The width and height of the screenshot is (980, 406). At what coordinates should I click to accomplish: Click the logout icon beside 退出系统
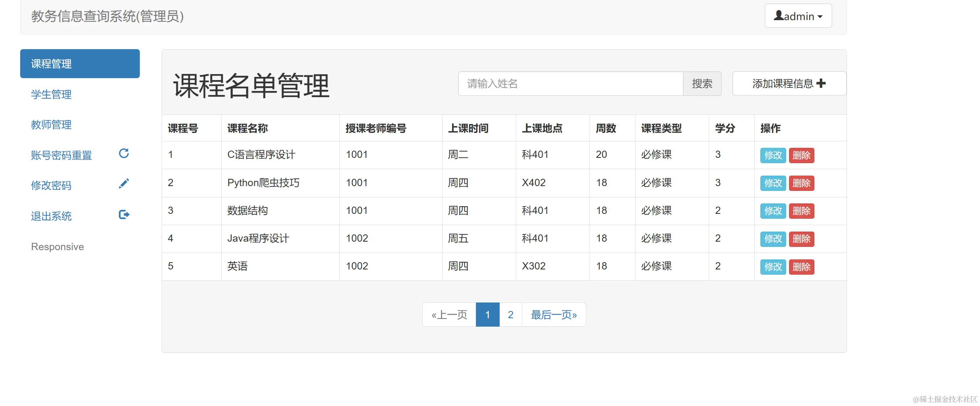point(124,214)
